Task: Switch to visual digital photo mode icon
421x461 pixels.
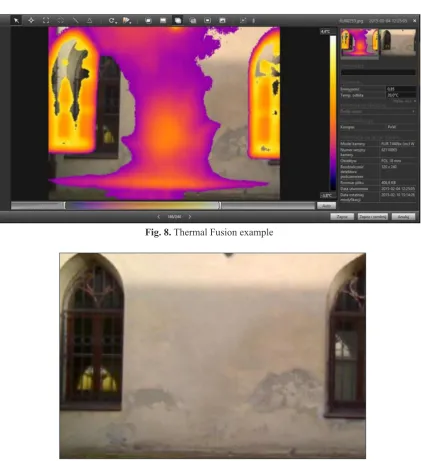Action: tap(163, 21)
